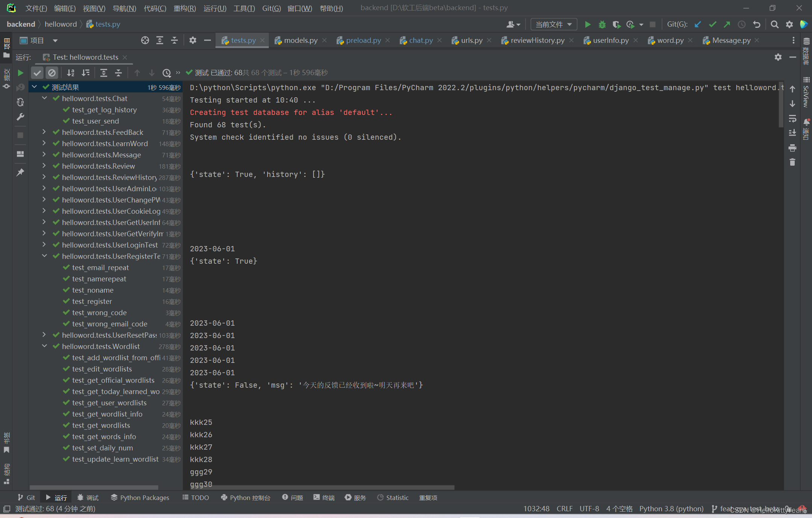Open hidden editor tabs menu (three dots)
Image resolution: width=812 pixels, height=518 pixels.
(x=794, y=40)
